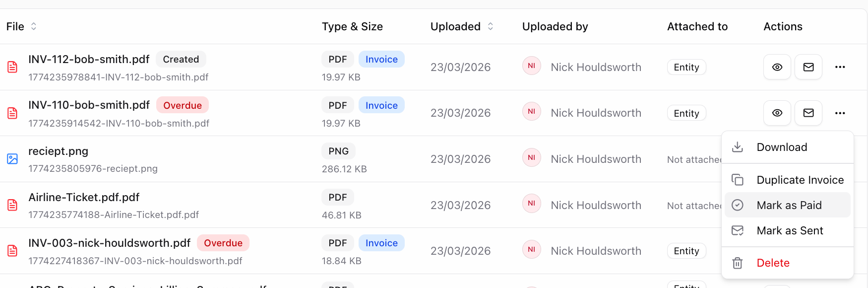Open more actions for INV-112-bob-smith.pdf
The height and width of the screenshot is (288, 868).
point(840,67)
